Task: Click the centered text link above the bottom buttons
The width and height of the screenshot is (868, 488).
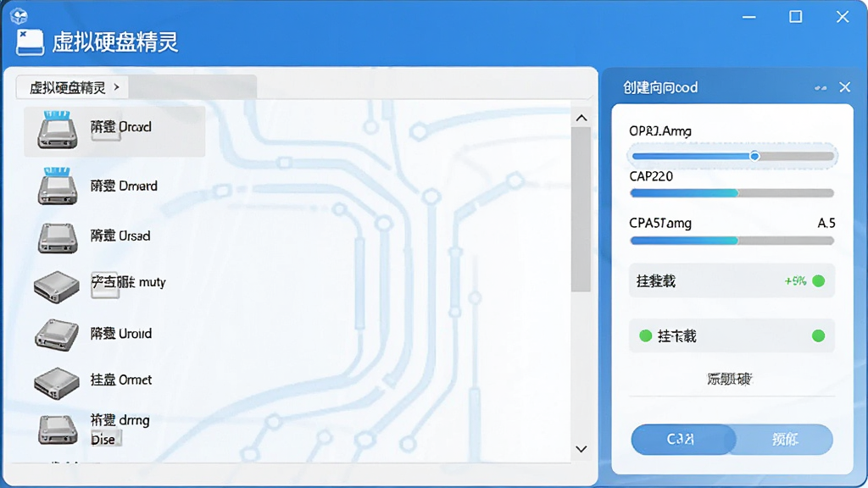Action: (x=729, y=379)
